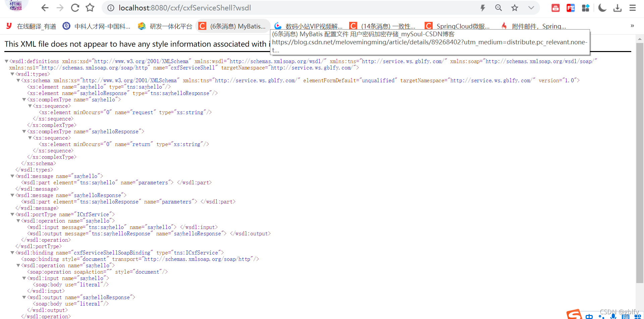Image resolution: width=644 pixels, height=319 pixels.
Task: Collapse wsdl:input sayhello in binding
Action: pyautogui.click(x=24, y=278)
